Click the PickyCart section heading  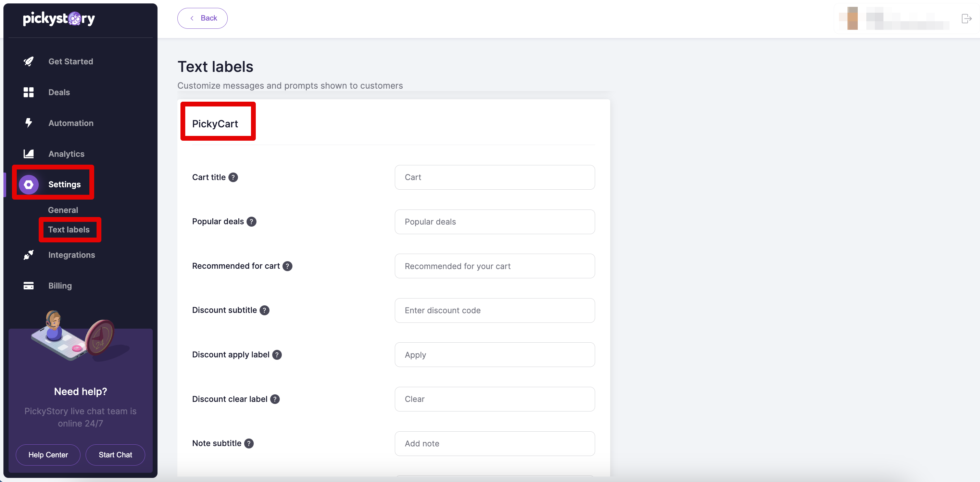[215, 124]
